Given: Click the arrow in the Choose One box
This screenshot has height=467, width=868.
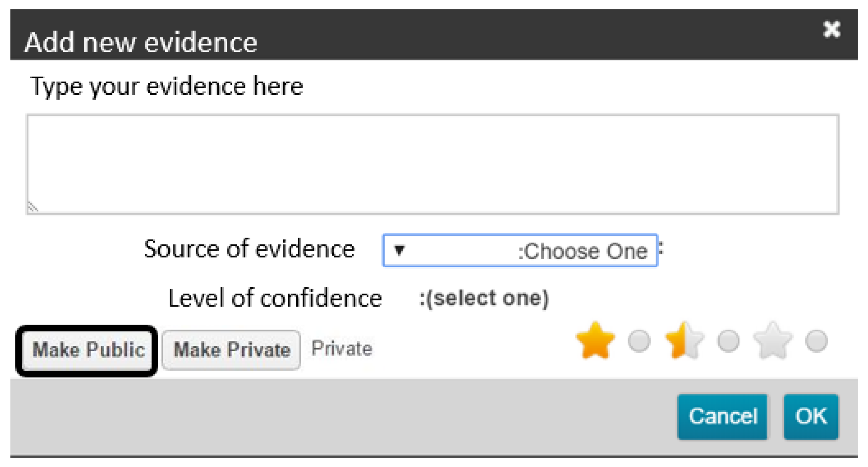Looking at the screenshot, I should click(399, 250).
